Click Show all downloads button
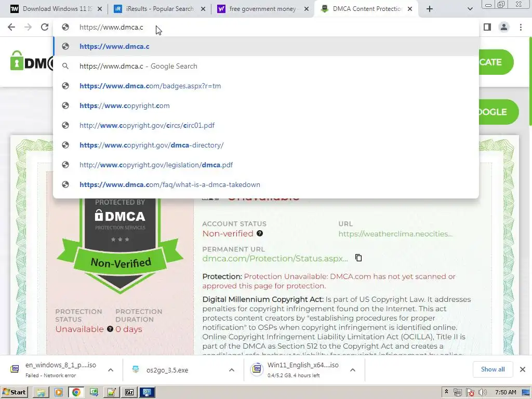The image size is (532, 399). (x=493, y=369)
